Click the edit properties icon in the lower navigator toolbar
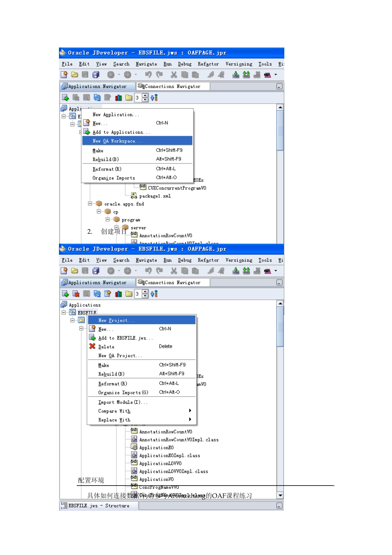392x555 pixels. [108, 294]
